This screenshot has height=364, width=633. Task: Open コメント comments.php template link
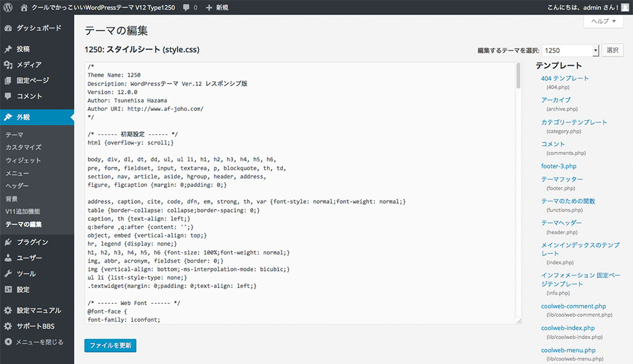[x=553, y=144]
